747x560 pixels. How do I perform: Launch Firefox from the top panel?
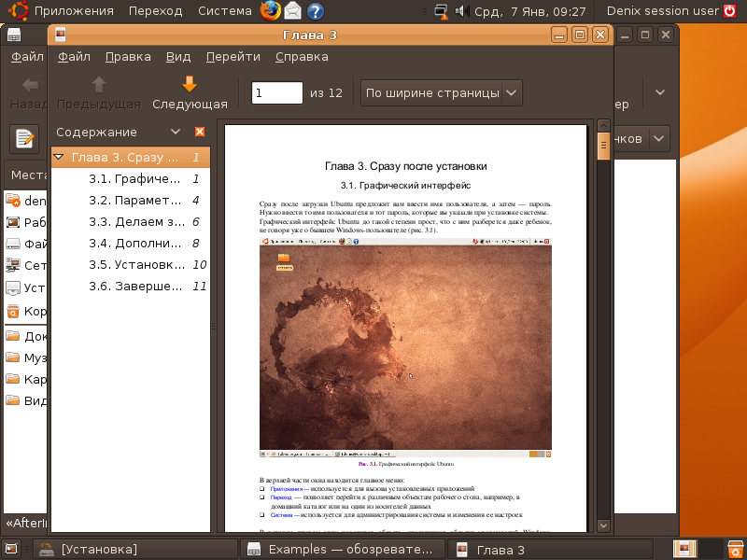(270, 11)
